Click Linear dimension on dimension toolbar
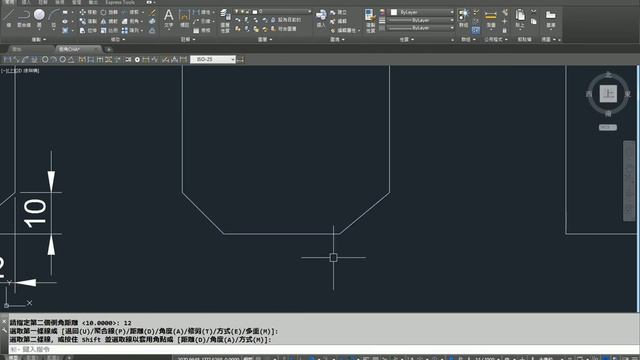Screen dimensions: 640x360 click(x=7, y=60)
